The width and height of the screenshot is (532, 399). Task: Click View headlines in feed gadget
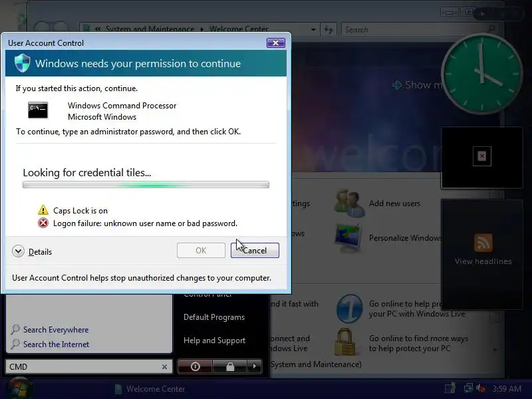coord(483,261)
